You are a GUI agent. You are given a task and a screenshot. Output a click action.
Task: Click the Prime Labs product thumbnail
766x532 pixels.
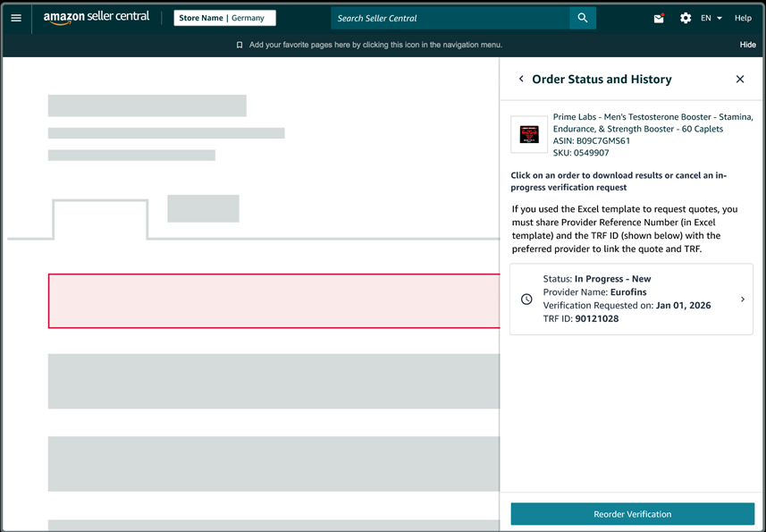pyautogui.click(x=529, y=134)
